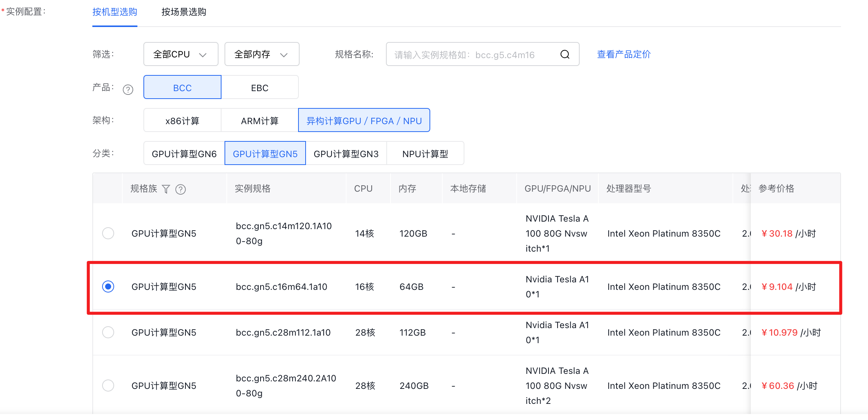Viewport: 868px width, 420px height.
Task: Open the 全部内存 filter dropdown
Action: point(262,54)
